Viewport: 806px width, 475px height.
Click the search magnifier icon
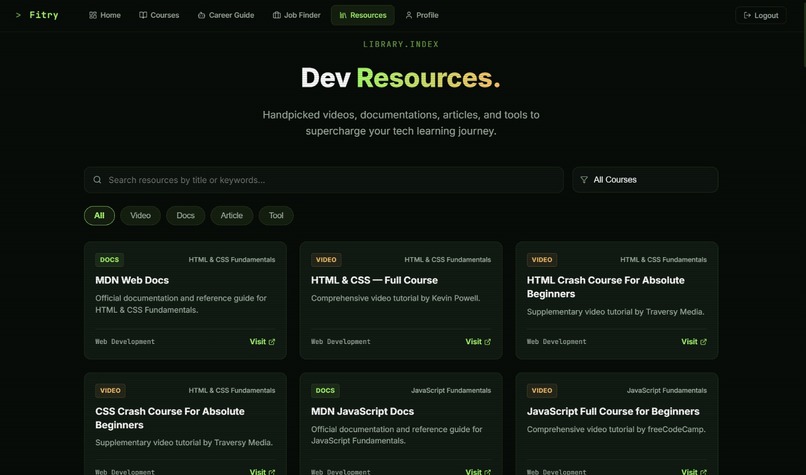(97, 180)
